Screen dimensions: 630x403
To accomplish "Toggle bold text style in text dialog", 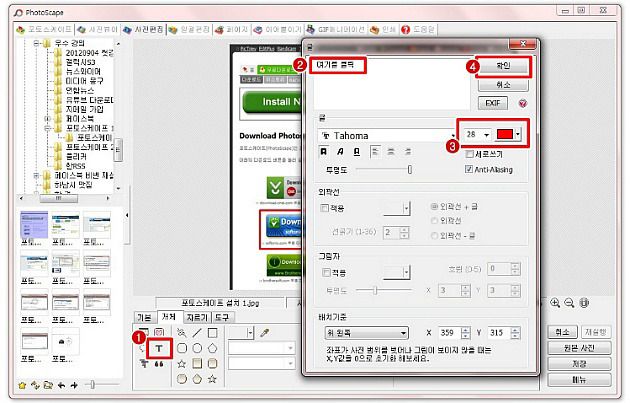I will tap(323, 151).
